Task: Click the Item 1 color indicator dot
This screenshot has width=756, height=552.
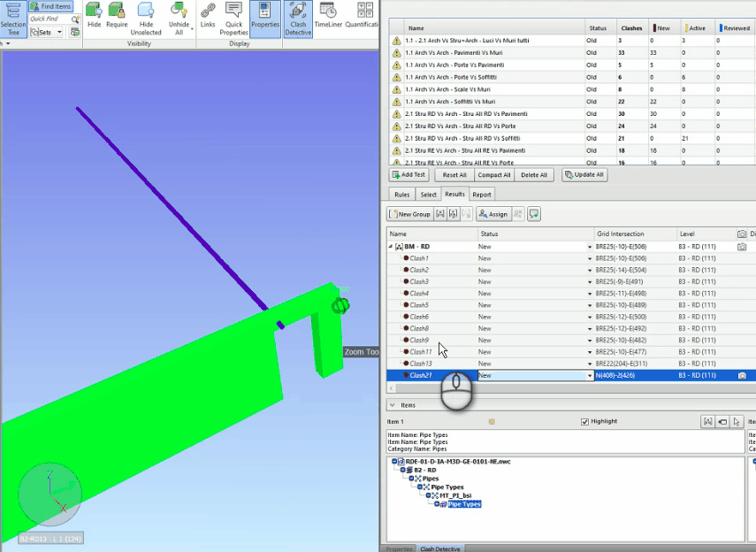Action: pos(493,422)
